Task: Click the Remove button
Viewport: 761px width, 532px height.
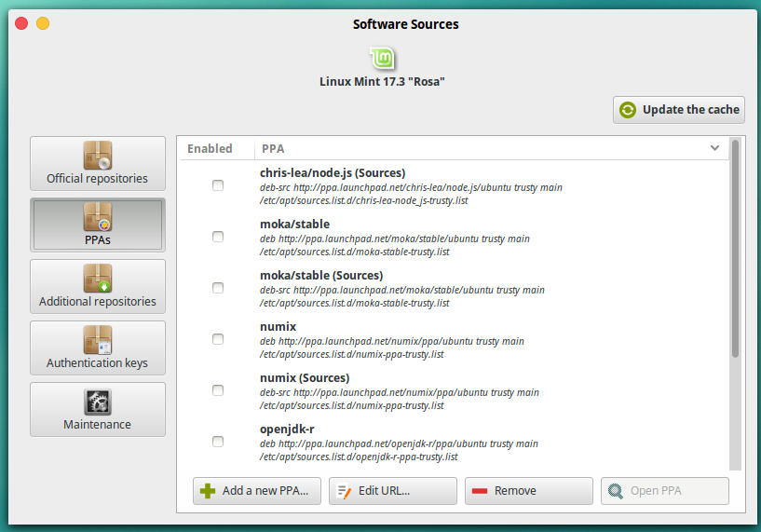Action: [x=528, y=491]
